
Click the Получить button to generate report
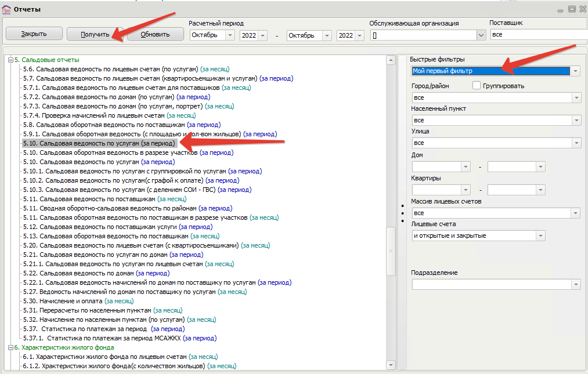tap(95, 34)
